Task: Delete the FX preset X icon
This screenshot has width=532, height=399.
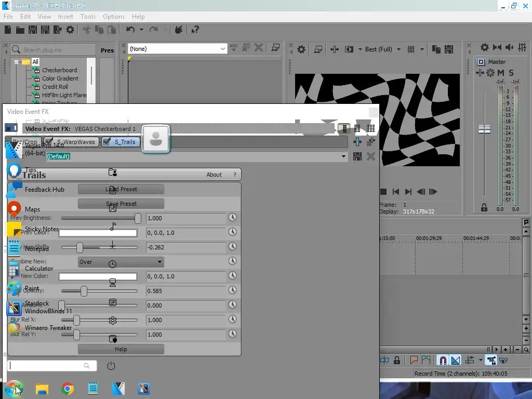Action: pos(371,156)
